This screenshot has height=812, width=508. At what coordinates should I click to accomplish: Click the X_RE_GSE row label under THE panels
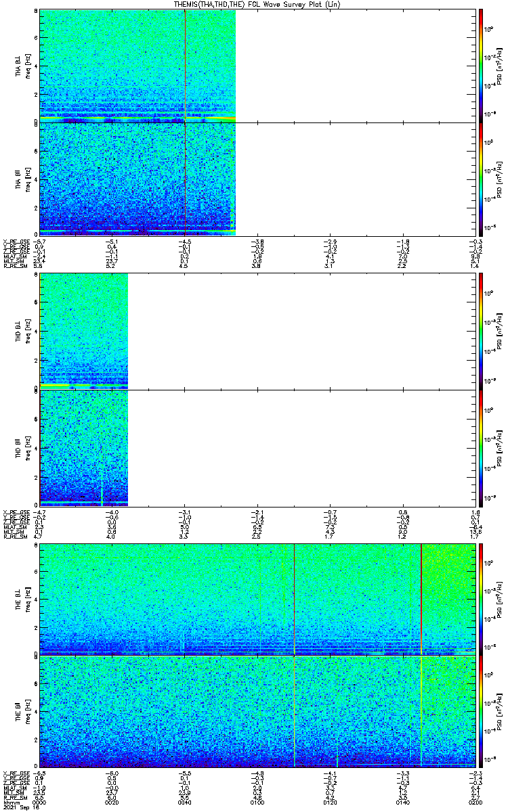tap(16, 773)
